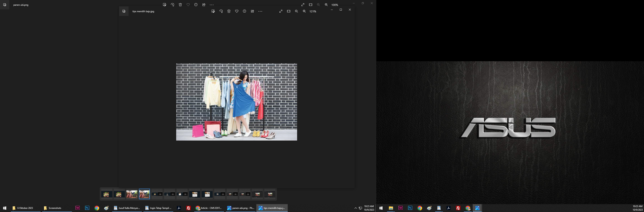
Task: Switch to the Ingin Tetap Tampil document
Action: point(159,208)
